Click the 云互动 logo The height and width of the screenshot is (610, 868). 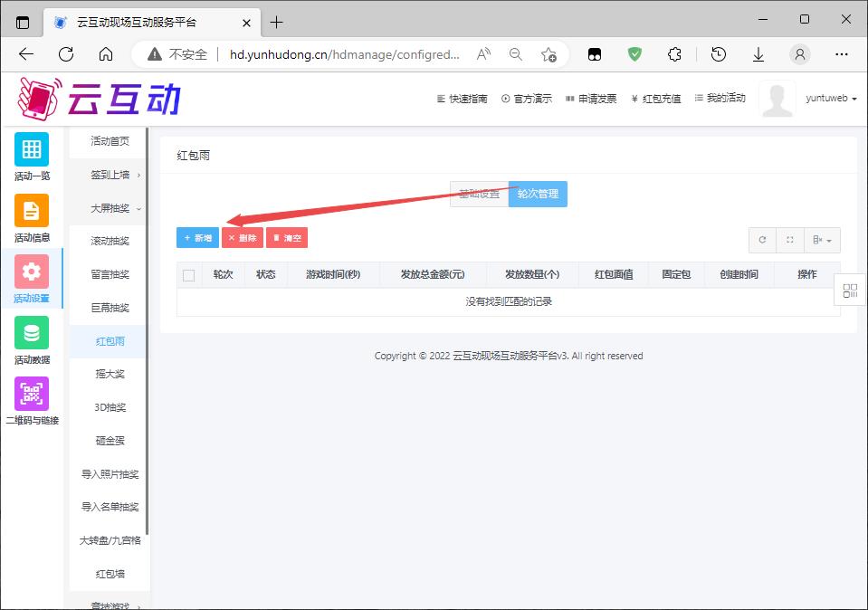[x=100, y=99]
